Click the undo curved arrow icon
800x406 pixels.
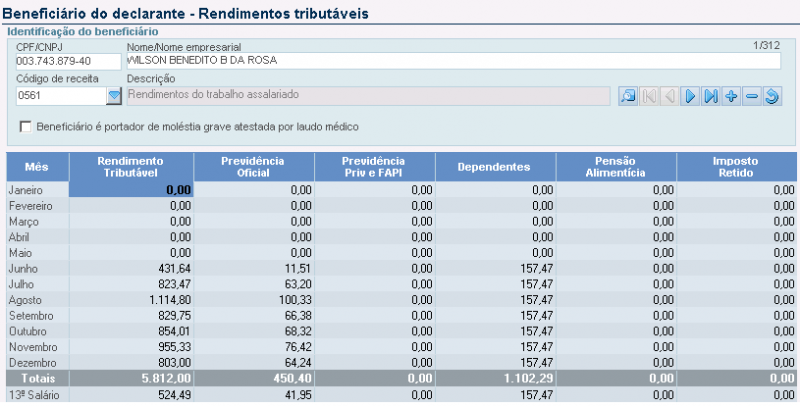(772, 96)
